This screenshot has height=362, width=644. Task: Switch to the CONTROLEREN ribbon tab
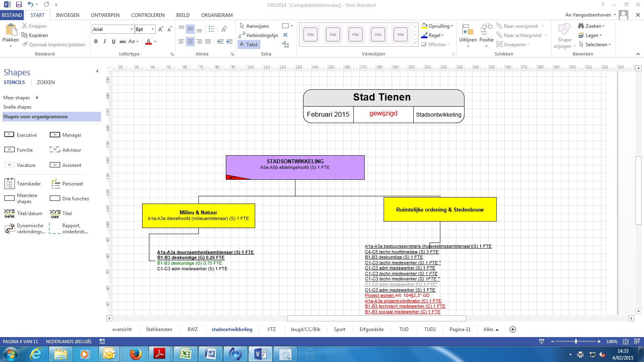tap(148, 15)
